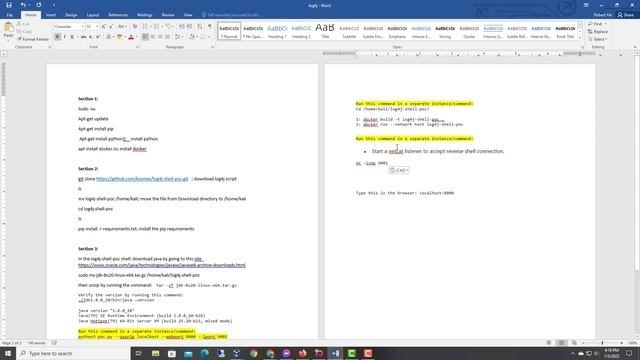Click the Find button
Image resolution: width=640 pixels, height=360 pixels.
coord(597,24)
